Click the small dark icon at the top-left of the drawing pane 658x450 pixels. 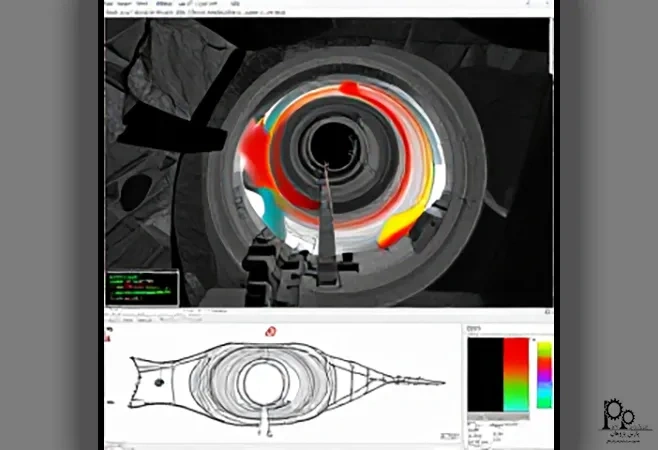click(110, 330)
